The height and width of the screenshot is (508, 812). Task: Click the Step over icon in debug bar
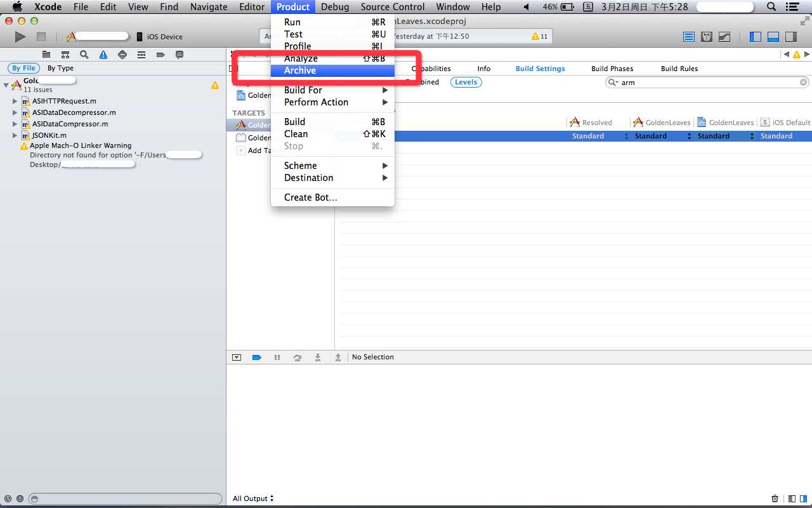point(298,358)
